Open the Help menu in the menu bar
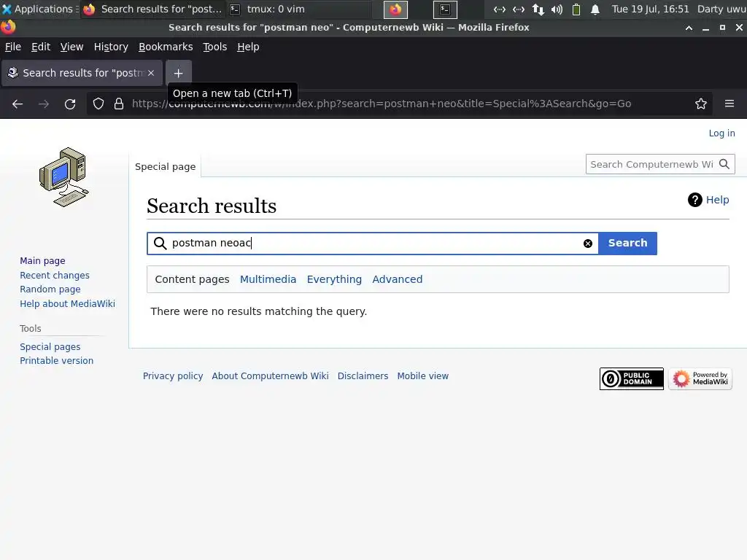Viewport: 747px width, 560px height. coord(248,47)
